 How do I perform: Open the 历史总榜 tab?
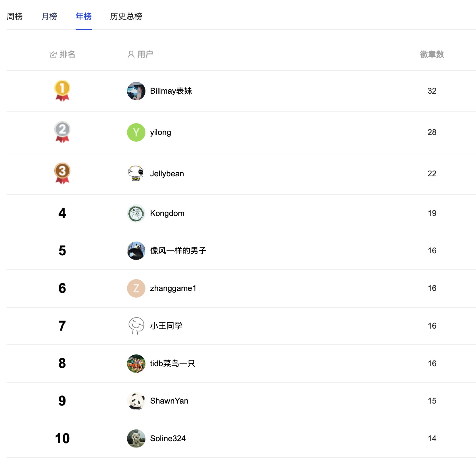(x=126, y=16)
